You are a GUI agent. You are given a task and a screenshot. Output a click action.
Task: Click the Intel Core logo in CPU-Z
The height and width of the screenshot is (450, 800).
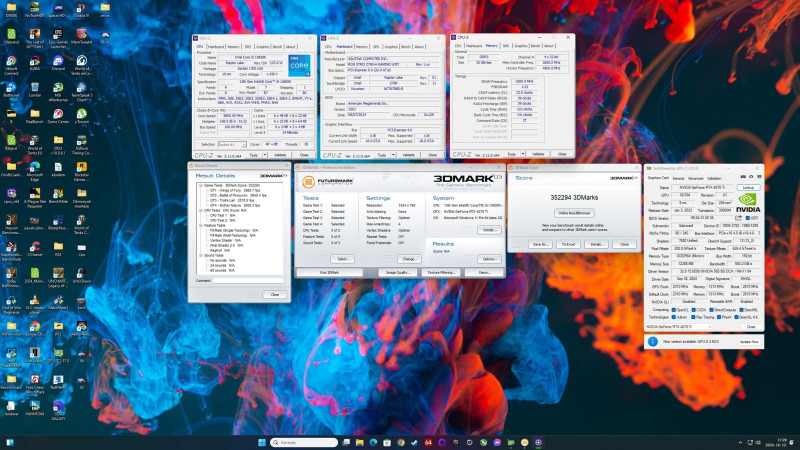[299, 65]
